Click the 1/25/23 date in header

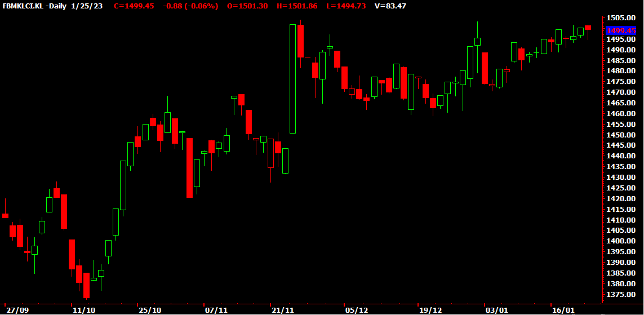click(x=87, y=6)
